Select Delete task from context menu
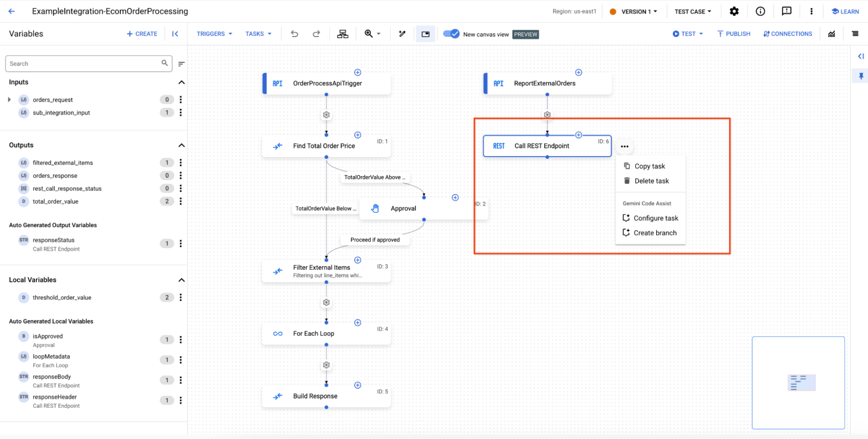The width and height of the screenshot is (868, 439). [651, 181]
